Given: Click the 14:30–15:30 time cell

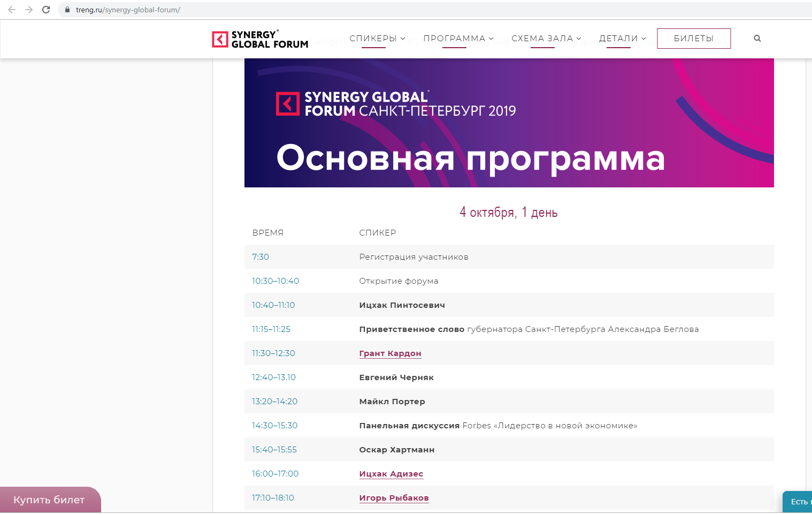Looking at the screenshot, I should [274, 426].
